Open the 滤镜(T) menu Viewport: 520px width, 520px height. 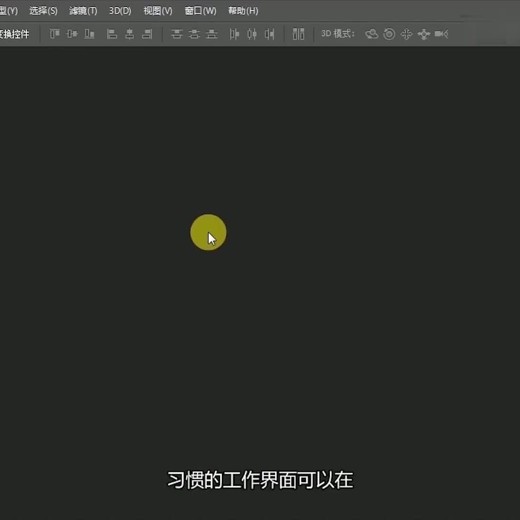point(83,11)
